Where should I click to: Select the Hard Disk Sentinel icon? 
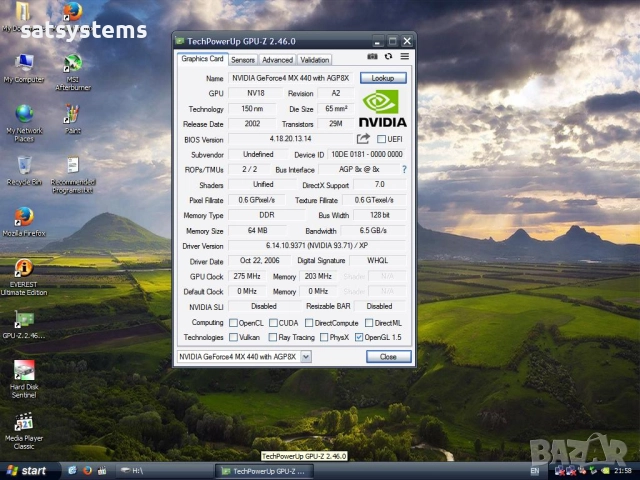tap(24, 379)
